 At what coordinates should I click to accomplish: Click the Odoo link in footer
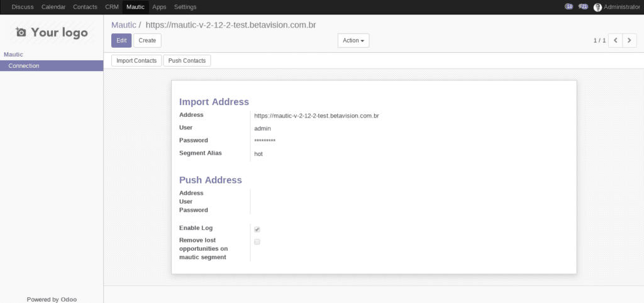(69, 300)
